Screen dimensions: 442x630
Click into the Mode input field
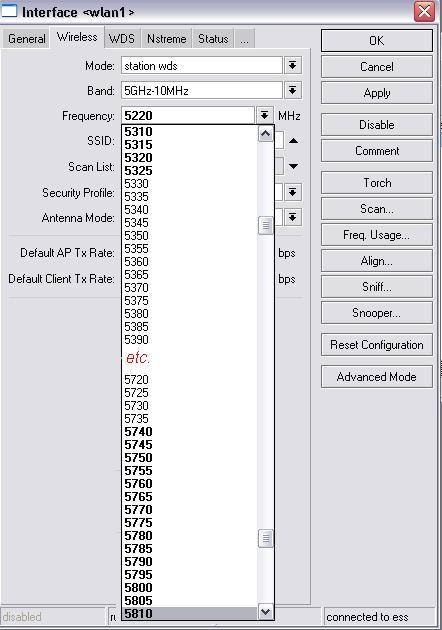[x=202, y=65]
